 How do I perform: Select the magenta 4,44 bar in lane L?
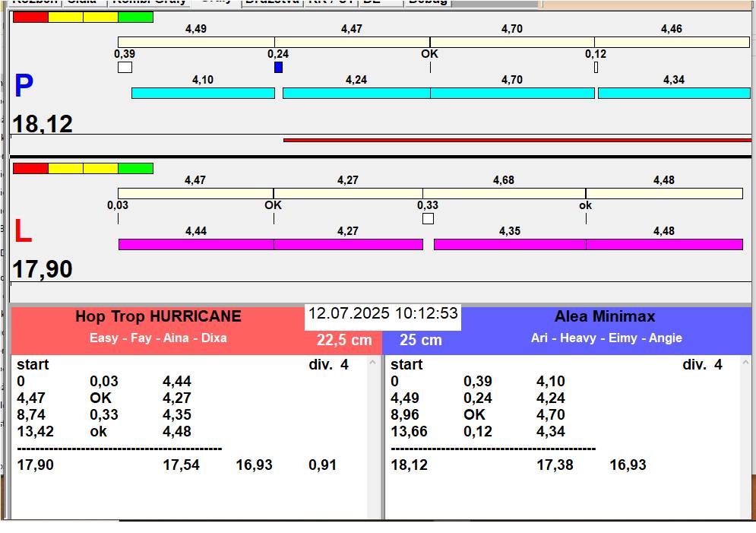[x=196, y=244]
